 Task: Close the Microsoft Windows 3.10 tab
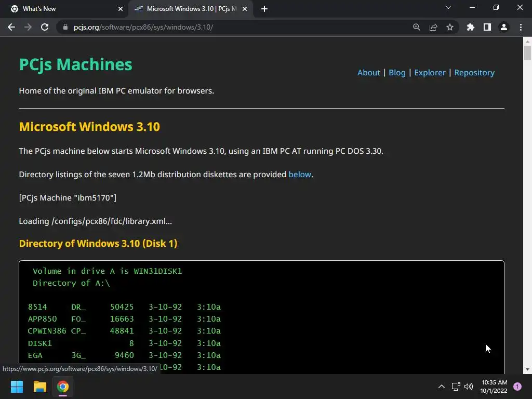245,9
